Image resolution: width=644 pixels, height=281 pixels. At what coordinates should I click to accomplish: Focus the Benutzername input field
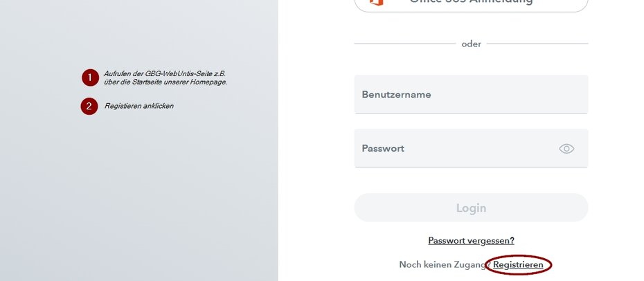(471, 94)
